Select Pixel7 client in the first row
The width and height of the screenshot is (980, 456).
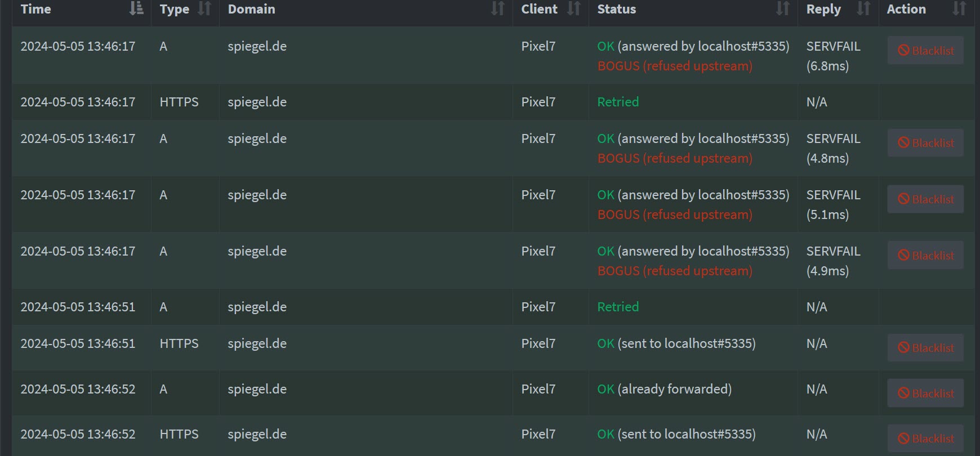(x=538, y=46)
